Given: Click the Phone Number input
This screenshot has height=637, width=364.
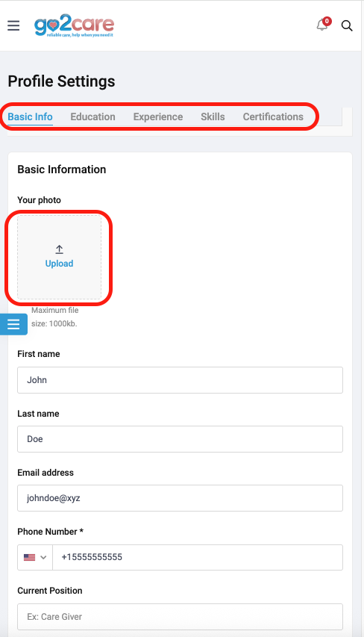Looking at the screenshot, I should click(198, 557).
